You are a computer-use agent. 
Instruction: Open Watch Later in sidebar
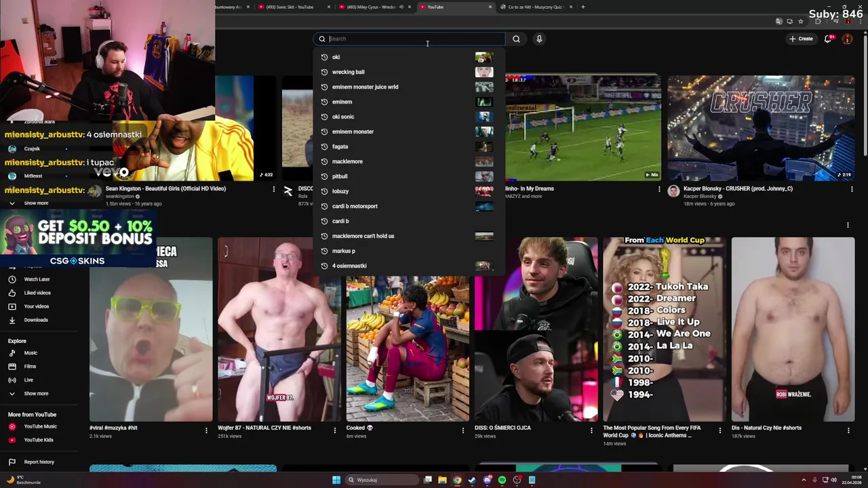37,279
